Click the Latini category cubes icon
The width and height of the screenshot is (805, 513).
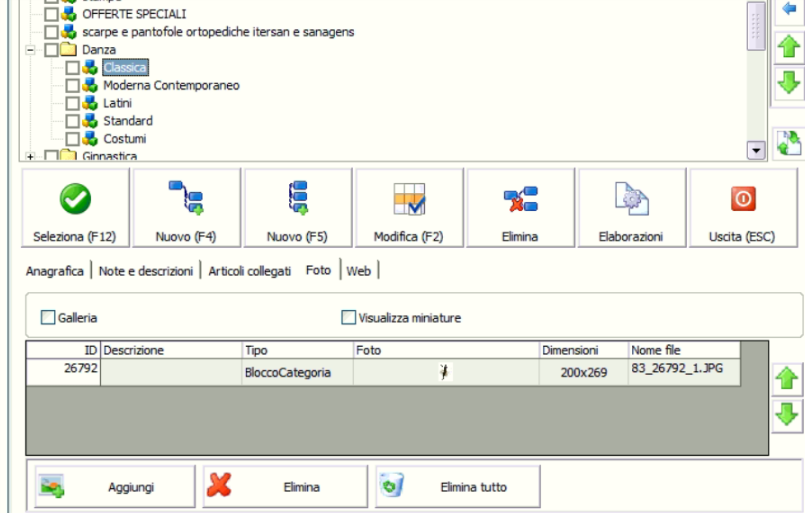(90, 103)
